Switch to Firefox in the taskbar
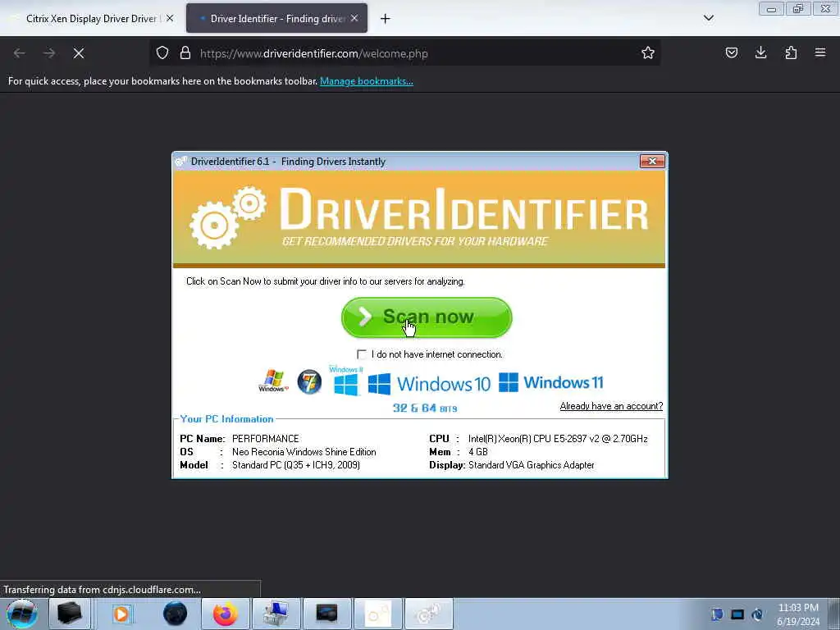This screenshot has width=840, height=630. tap(226, 614)
